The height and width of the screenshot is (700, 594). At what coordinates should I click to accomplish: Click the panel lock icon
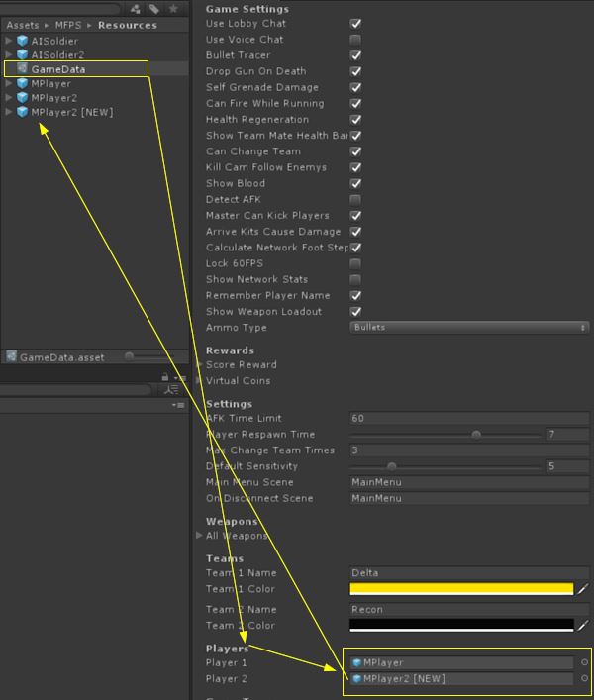[166, 377]
